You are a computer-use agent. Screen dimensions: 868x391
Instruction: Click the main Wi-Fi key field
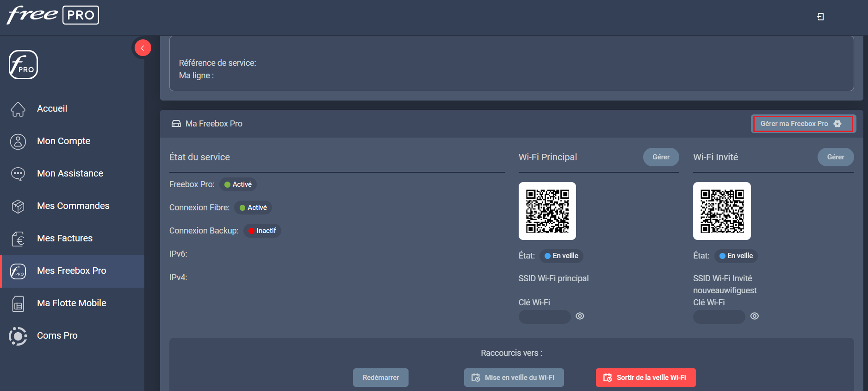pyautogui.click(x=545, y=317)
